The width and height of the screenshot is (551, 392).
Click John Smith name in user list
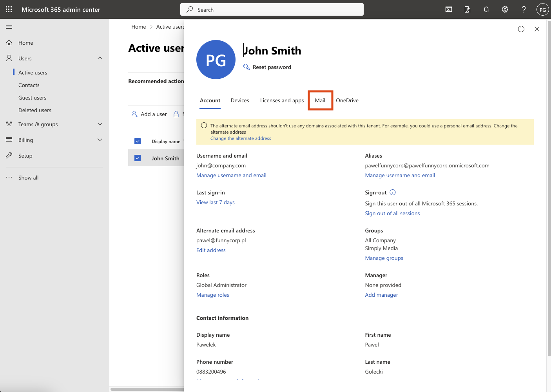tap(165, 158)
